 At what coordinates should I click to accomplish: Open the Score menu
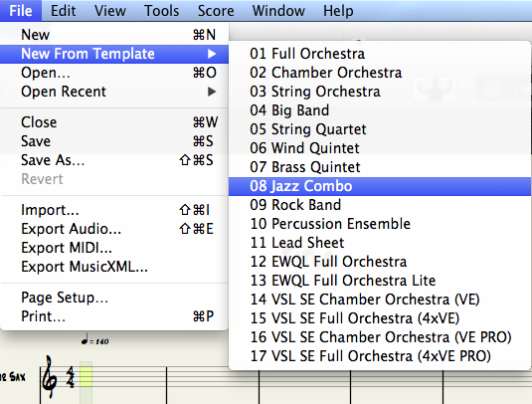click(x=216, y=11)
